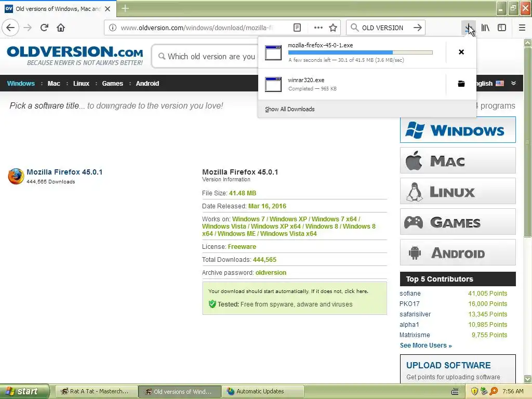Click the 41.48 MB file size value
This screenshot has height=399, width=532.
[x=243, y=193]
